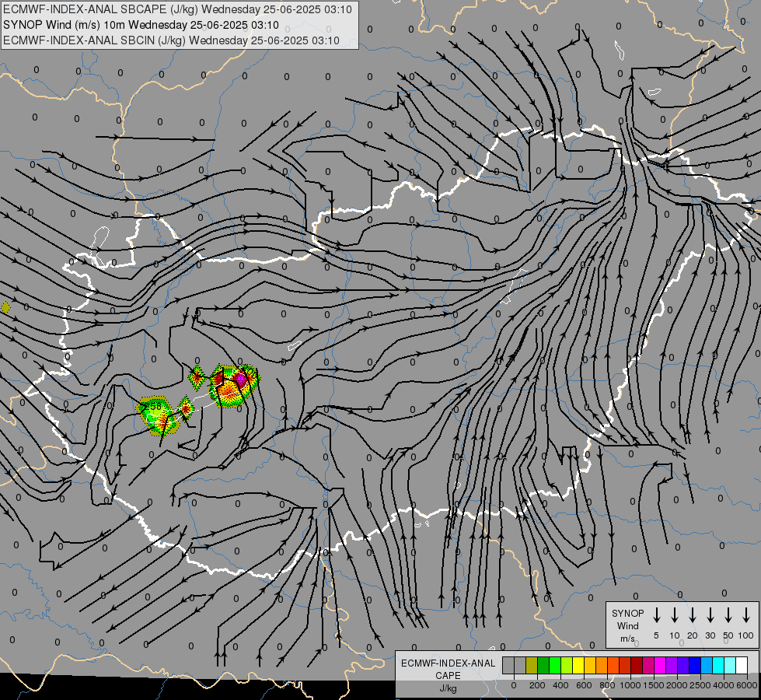Select the lime swatch after the 400 tick
This screenshot has height=700, width=761.
point(567,665)
